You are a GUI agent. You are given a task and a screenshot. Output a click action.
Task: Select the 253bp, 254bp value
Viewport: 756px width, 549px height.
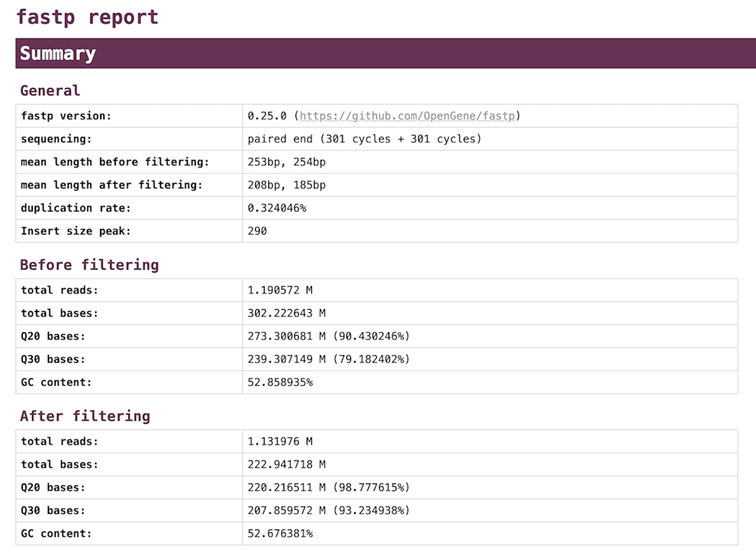coord(287,162)
